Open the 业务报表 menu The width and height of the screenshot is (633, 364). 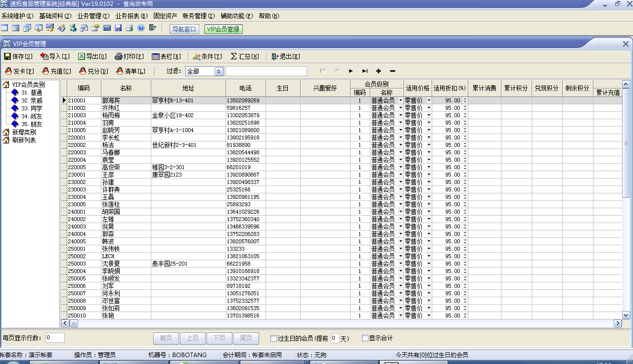131,16
